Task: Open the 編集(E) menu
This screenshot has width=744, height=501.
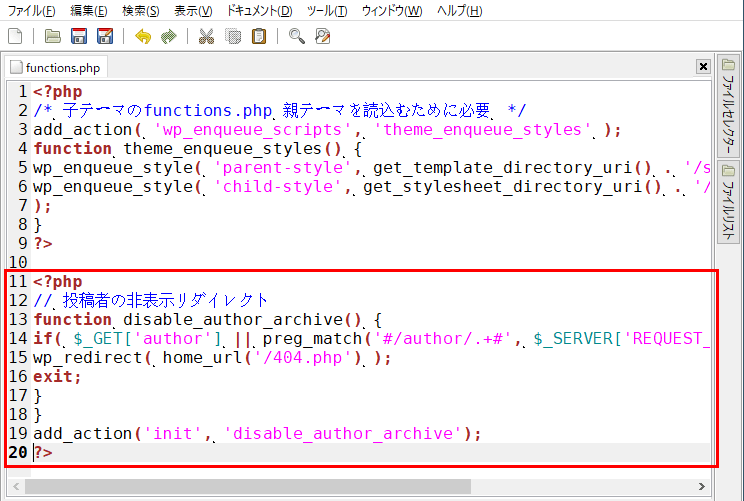Action: pyautogui.click(x=89, y=10)
